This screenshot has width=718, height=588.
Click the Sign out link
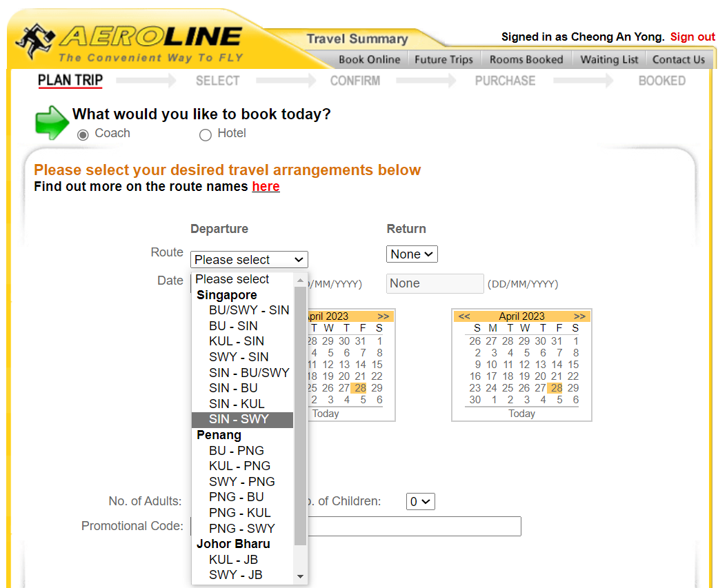[692, 37]
